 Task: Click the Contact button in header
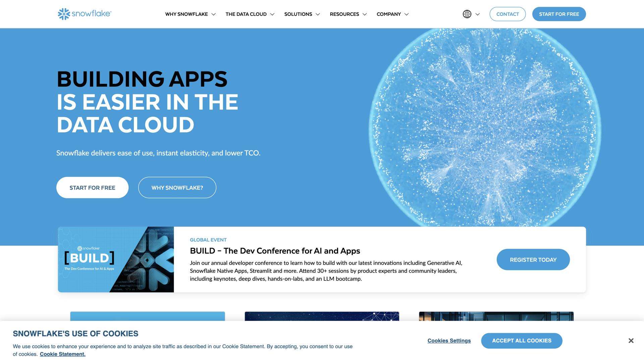pyautogui.click(x=507, y=14)
